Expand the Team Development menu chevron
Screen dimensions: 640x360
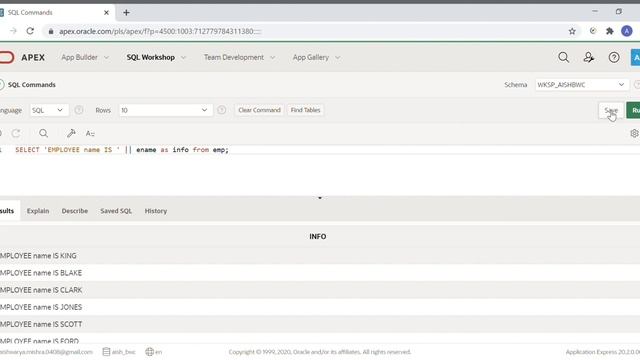point(272,58)
